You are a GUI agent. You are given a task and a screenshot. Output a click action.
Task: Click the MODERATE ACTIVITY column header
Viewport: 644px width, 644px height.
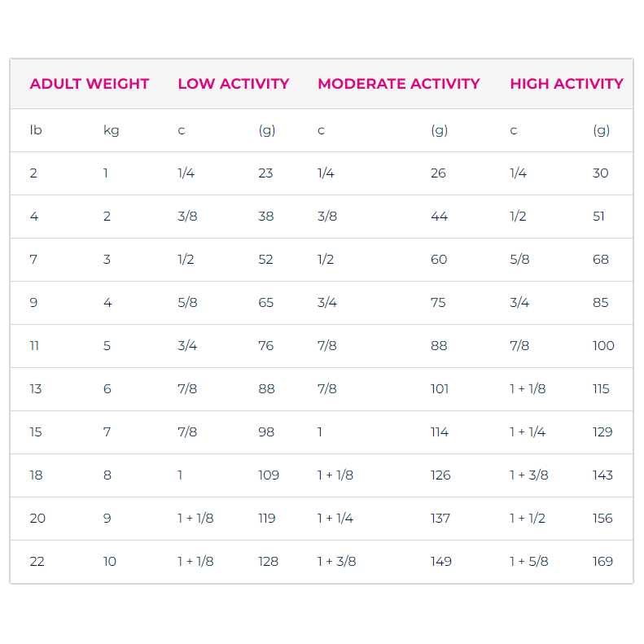click(398, 84)
